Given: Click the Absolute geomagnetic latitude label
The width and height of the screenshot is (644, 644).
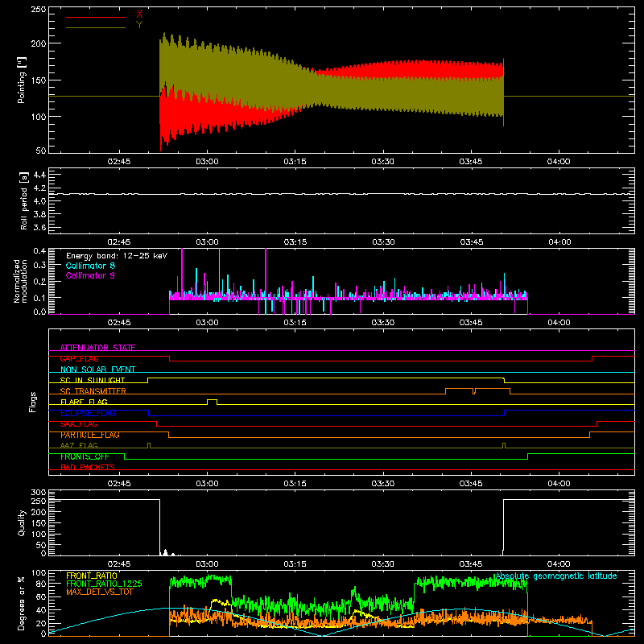Looking at the screenshot, I should pyautogui.click(x=556, y=576).
